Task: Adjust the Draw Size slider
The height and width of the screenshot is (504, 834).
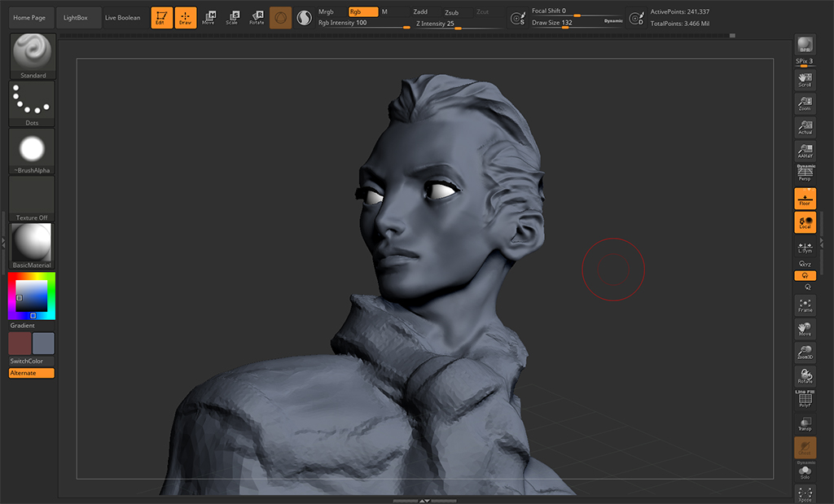Action: 567,23
